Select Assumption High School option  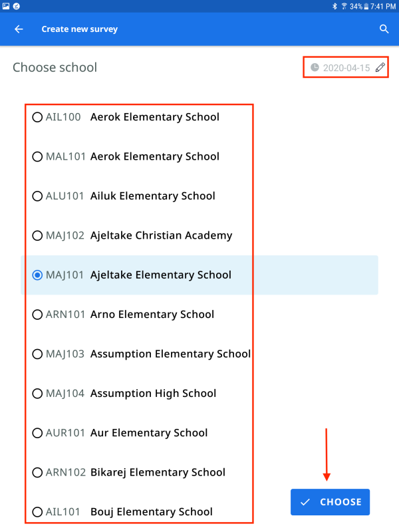pyautogui.click(x=38, y=393)
